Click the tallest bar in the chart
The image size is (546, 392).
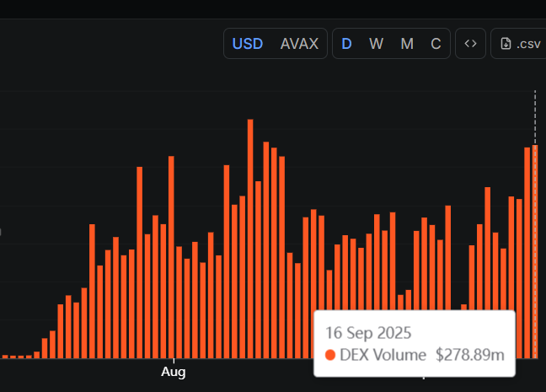pos(250,236)
